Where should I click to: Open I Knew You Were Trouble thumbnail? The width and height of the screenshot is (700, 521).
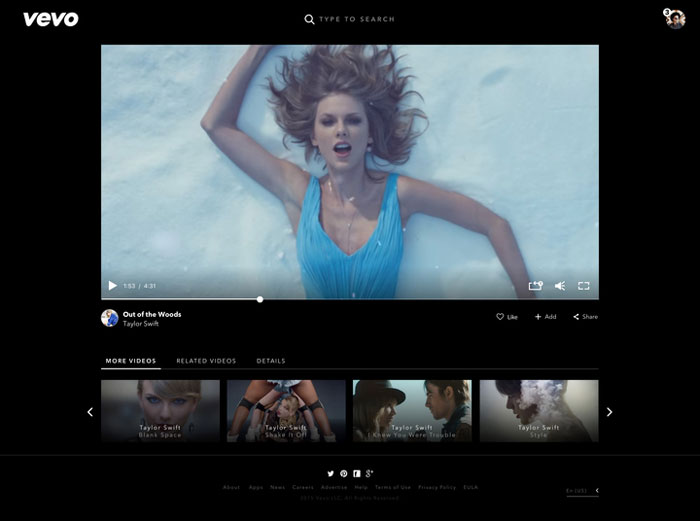(412, 411)
